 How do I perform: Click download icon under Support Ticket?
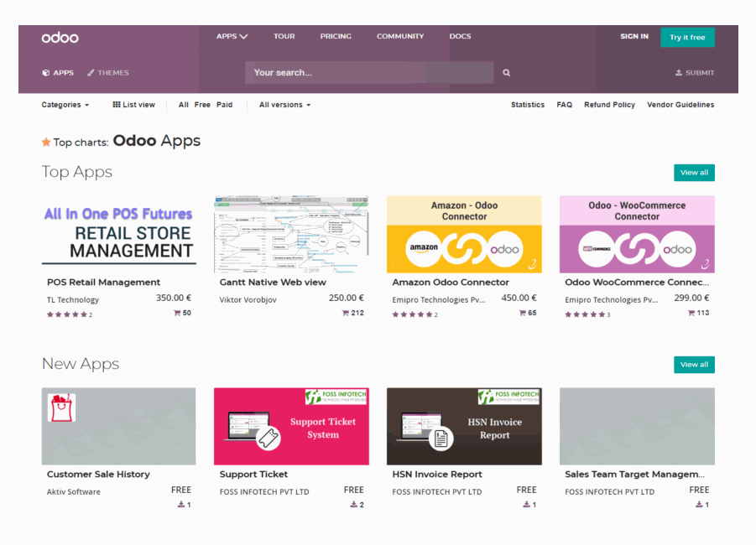(x=354, y=505)
